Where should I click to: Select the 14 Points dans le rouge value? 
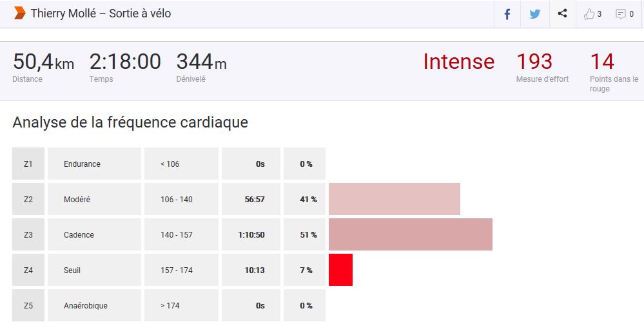click(x=602, y=62)
